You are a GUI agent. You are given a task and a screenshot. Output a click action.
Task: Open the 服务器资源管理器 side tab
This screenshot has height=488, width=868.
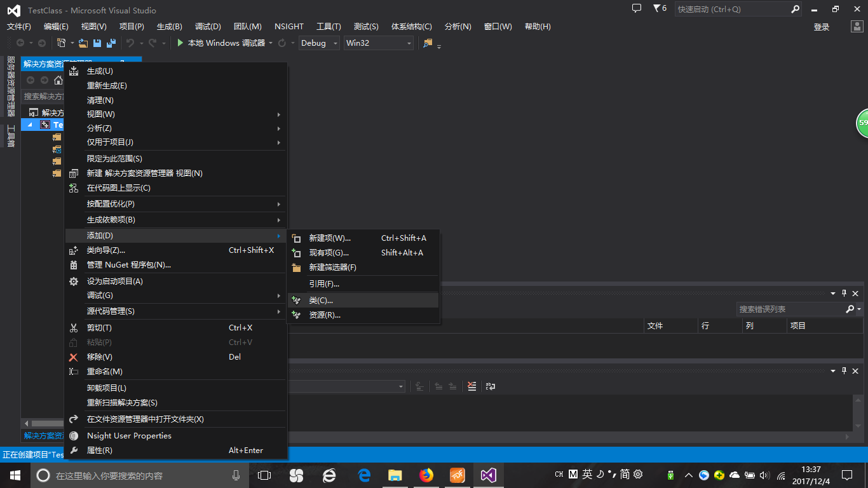(x=10, y=86)
